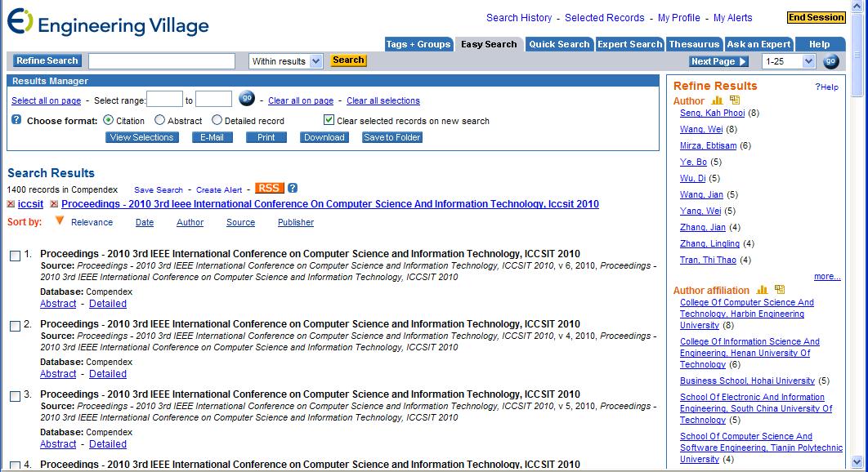Open My Alerts link
Screen dimensions: 868x472
point(733,18)
